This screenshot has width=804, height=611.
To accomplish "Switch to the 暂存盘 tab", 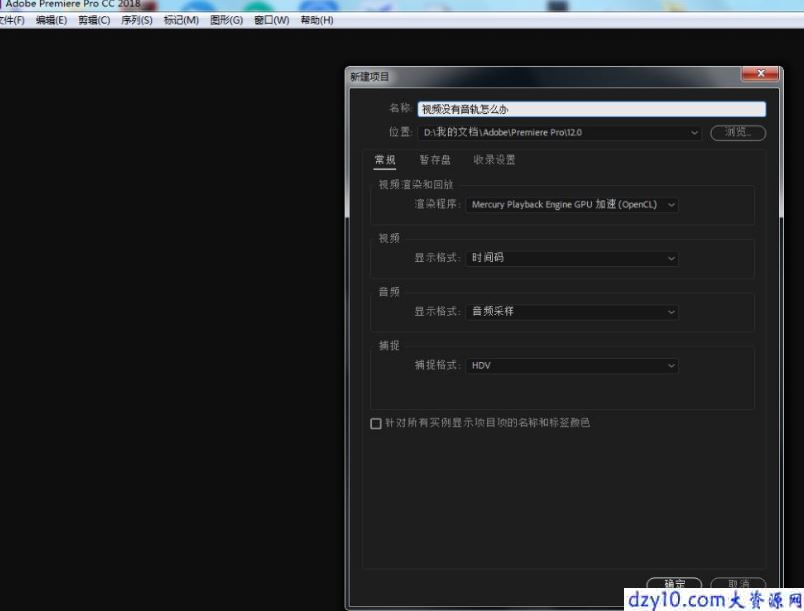I will tap(435, 160).
